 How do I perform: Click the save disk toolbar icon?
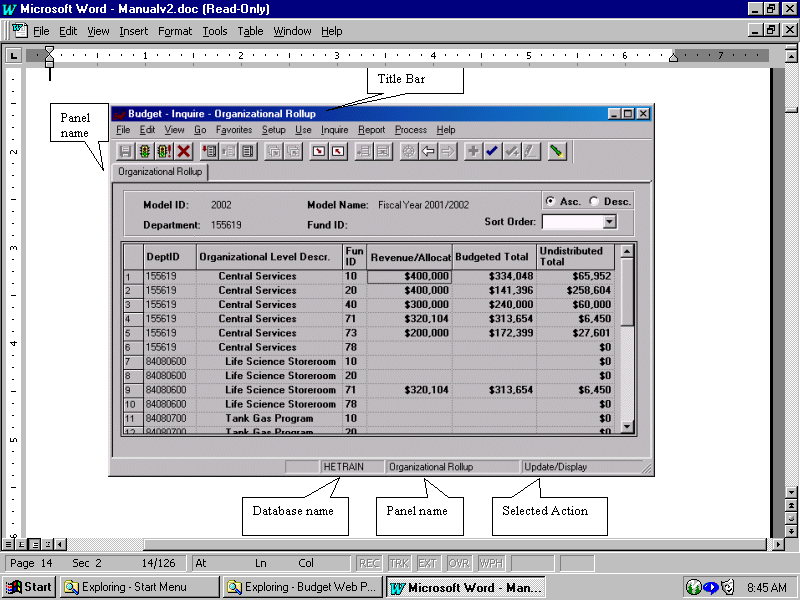click(x=126, y=151)
